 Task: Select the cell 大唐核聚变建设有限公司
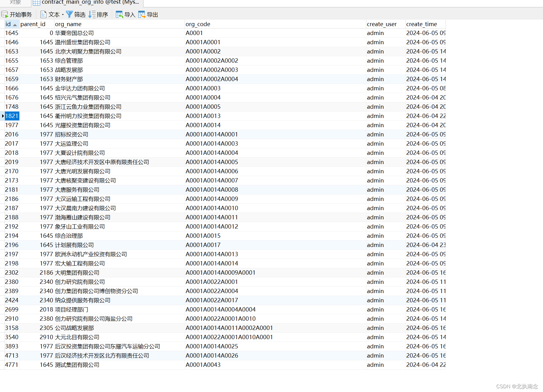119,181
